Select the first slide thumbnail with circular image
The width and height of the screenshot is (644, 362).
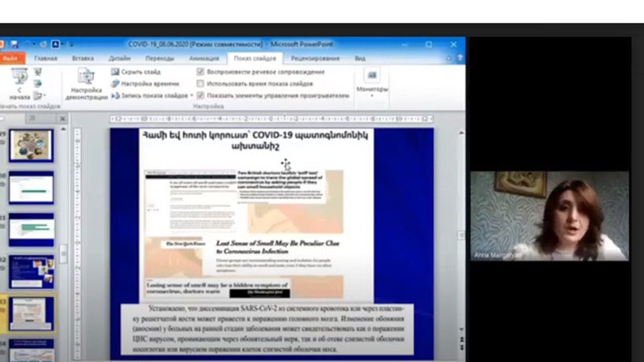click(x=31, y=145)
